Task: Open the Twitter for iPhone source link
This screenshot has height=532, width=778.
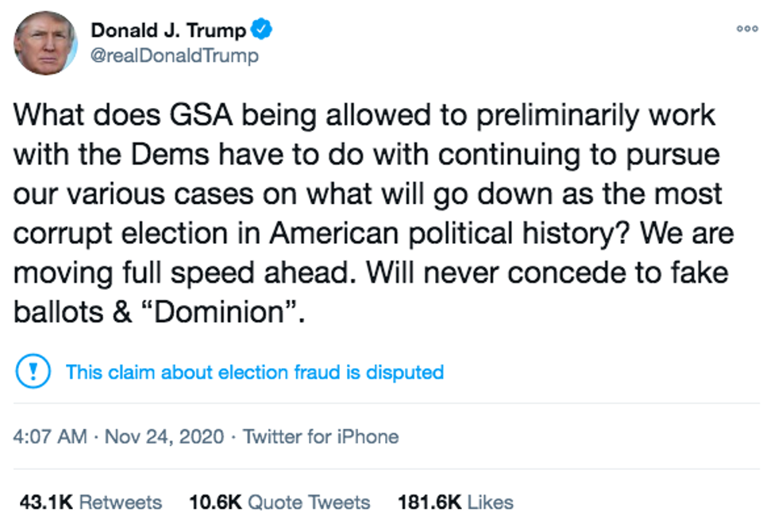Action: 321,436
